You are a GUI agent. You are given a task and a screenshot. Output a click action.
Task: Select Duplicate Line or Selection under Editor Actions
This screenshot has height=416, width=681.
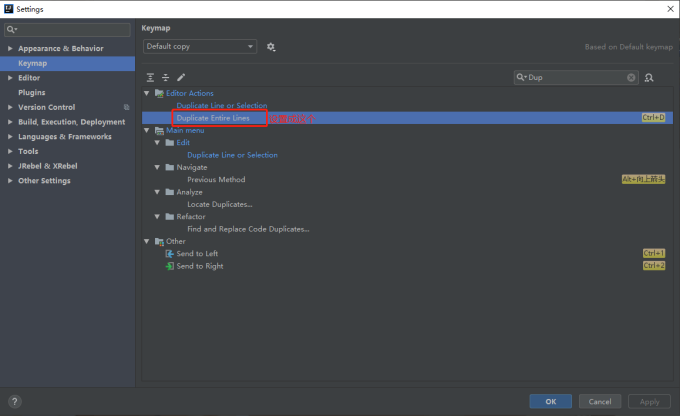click(x=221, y=106)
